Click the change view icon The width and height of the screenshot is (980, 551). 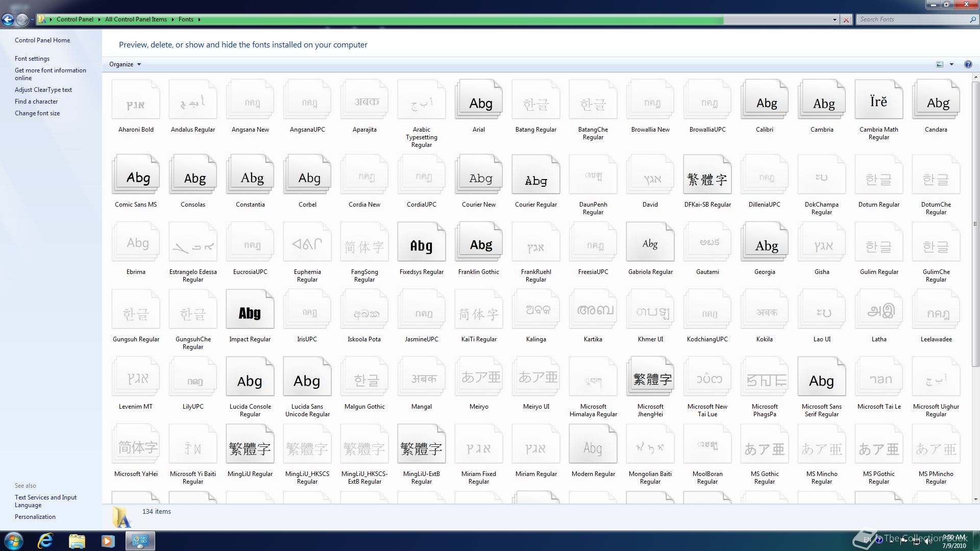coord(940,64)
